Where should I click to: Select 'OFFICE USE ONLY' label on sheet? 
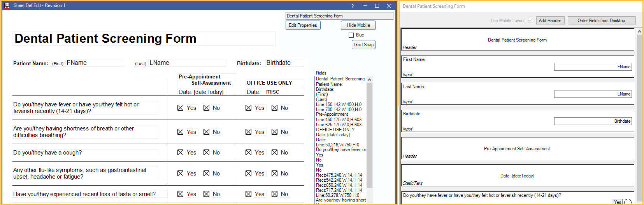click(x=275, y=83)
